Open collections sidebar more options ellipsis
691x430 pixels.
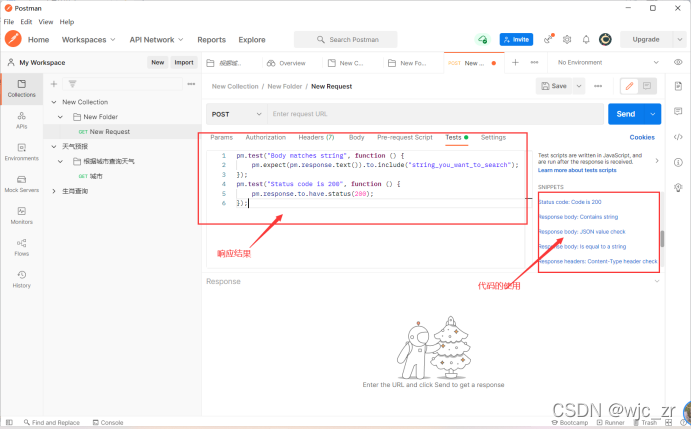tap(191, 84)
